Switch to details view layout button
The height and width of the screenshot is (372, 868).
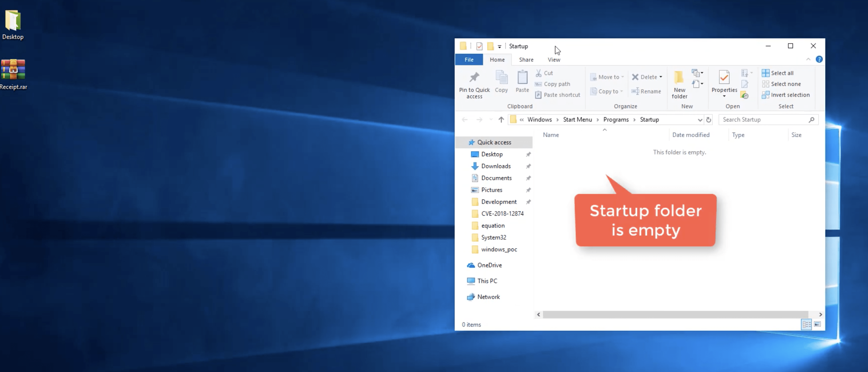tap(806, 324)
